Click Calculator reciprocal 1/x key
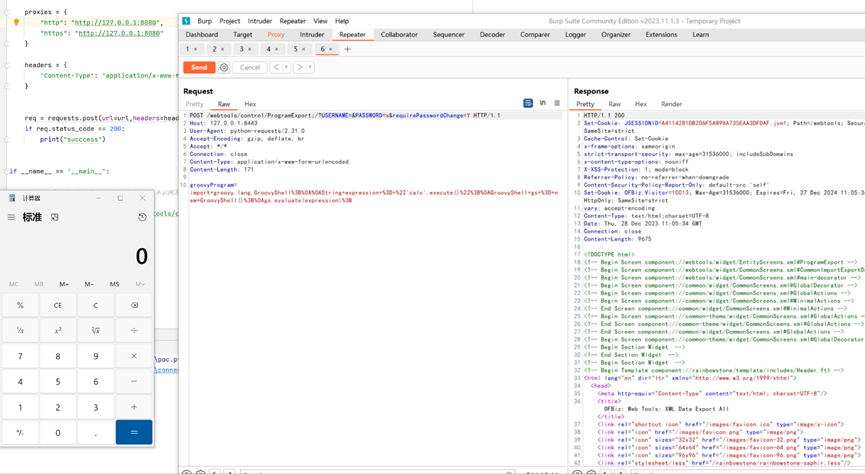865x474 pixels. tap(20, 331)
